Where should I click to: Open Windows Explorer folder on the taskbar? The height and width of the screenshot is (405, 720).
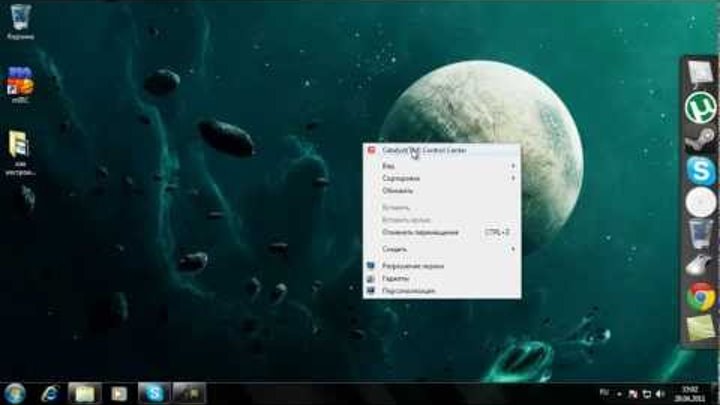(x=84, y=393)
